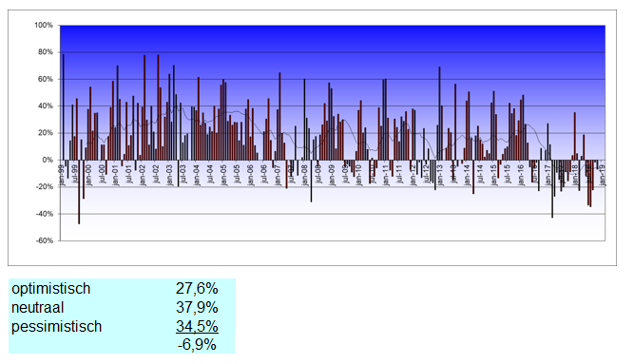The height and width of the screenshot is (364, 634).
Task: Click the negative bar near jan-17
Action: tap(552, 189)
